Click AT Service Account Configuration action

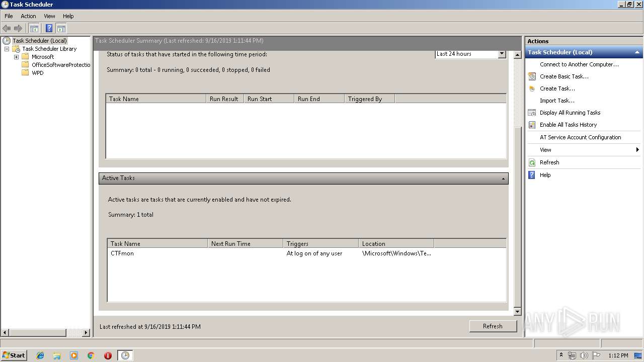(x=580, y=137)
